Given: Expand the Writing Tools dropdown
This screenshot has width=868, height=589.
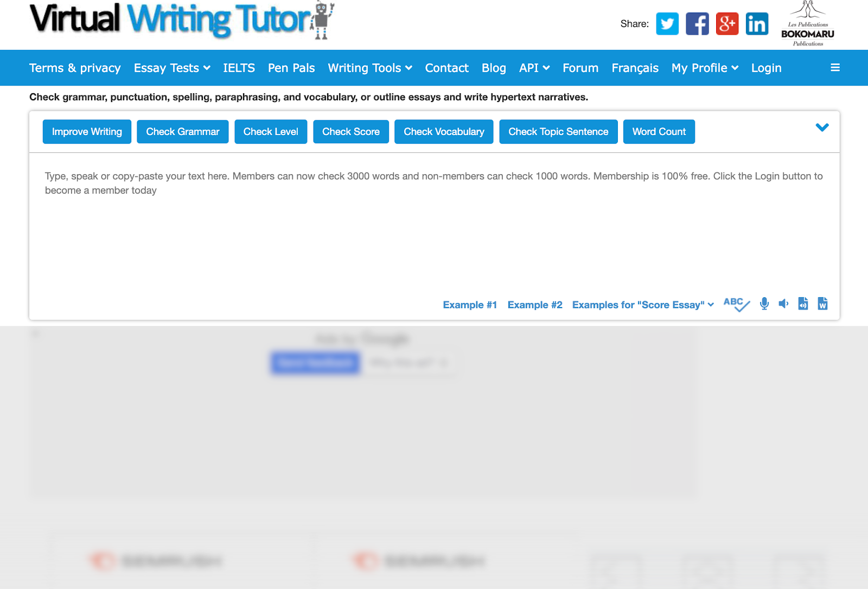Looking at the screenshot, I should click(x=370, y=68).
